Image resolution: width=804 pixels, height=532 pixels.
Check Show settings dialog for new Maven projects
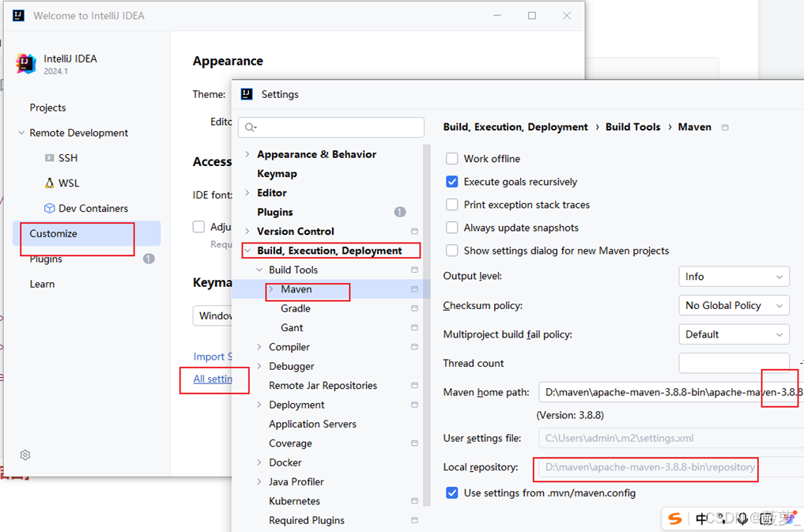tap(451, 251)
